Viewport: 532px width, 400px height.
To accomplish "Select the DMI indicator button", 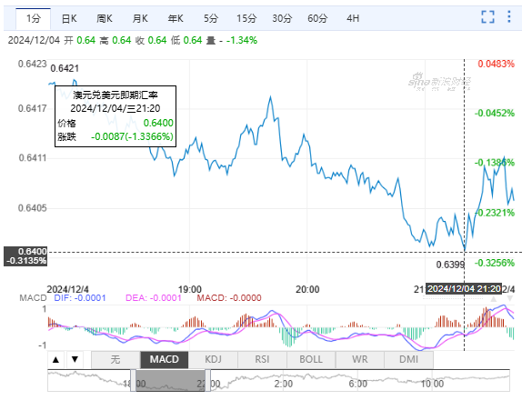I will pyautogui.click(x=409, y=360).
